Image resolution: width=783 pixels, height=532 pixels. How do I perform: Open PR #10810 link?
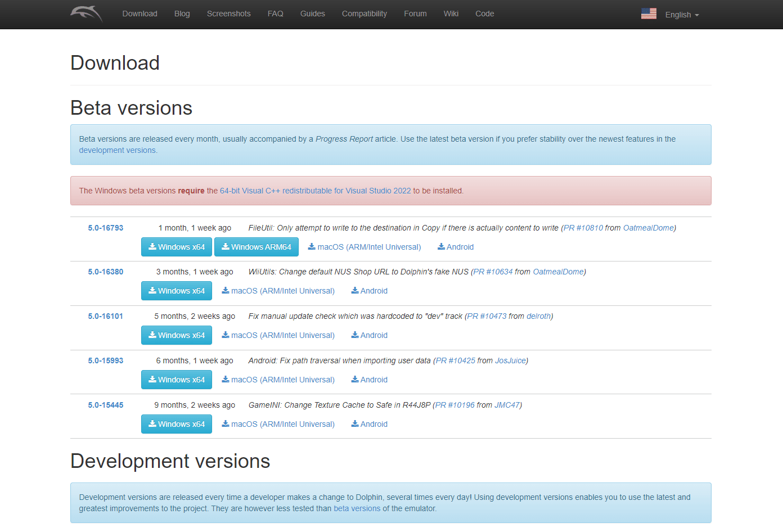pyautogui.click(x=583, y=228)
